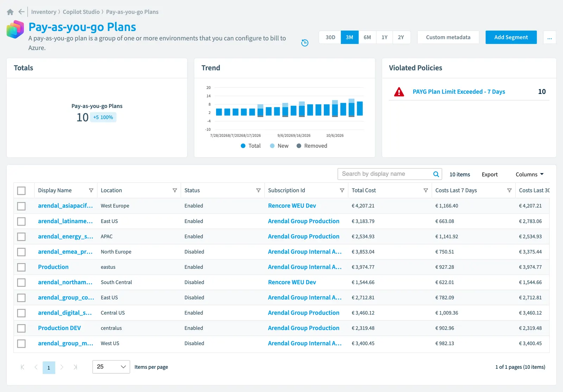Open Custom metadata
This screenshot has width=563, height=392.
click(x=448, y=37)
